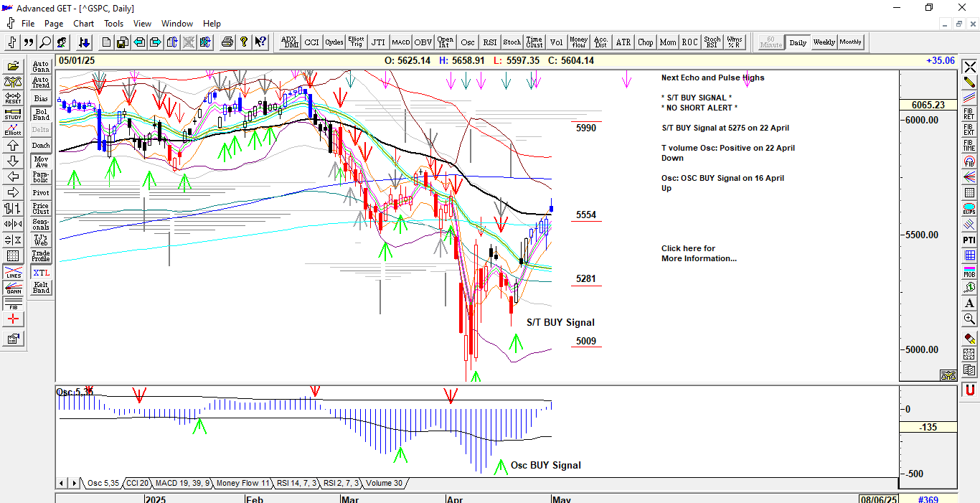Select the magnifier zoom tool in top toolbar
980x503 pixels.
click(45, 42)
